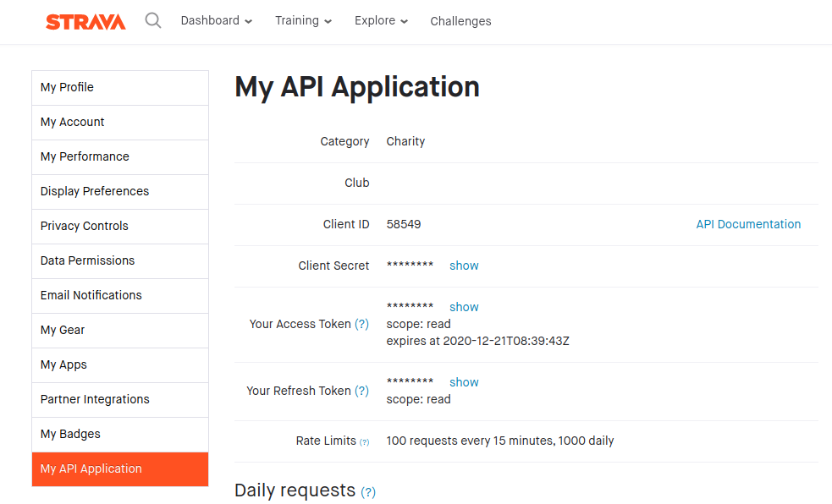Image resolution: width=832 pixels, height=504 pixels.
Task: Click help icon beside Rate Limits
Action: click(x=364, y=441)
